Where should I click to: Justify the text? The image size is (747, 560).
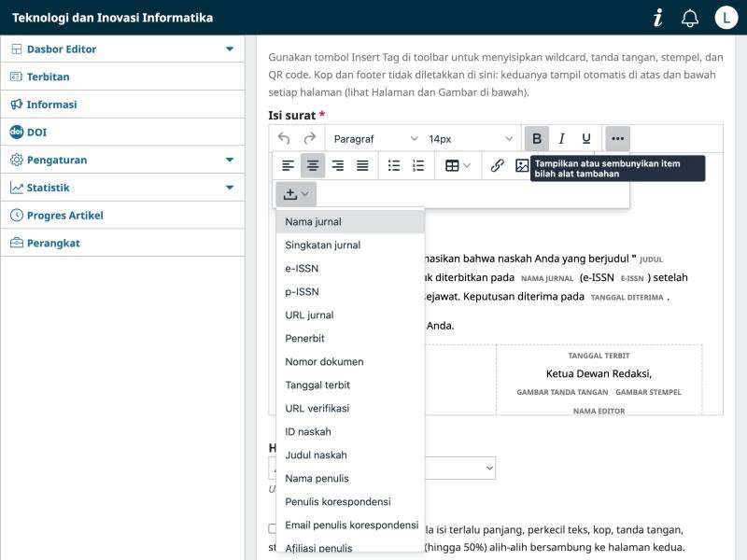pyautogui.click(x=362, y=166)
